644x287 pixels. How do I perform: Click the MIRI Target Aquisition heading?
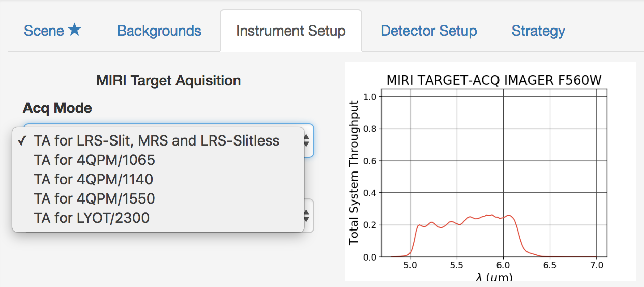pos(168,80)
